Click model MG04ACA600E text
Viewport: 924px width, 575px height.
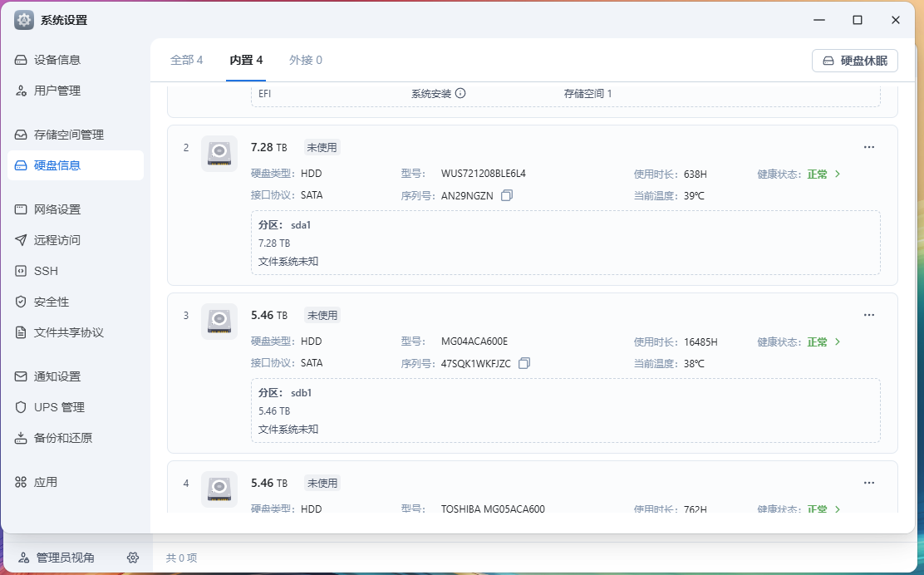(474, 342)
